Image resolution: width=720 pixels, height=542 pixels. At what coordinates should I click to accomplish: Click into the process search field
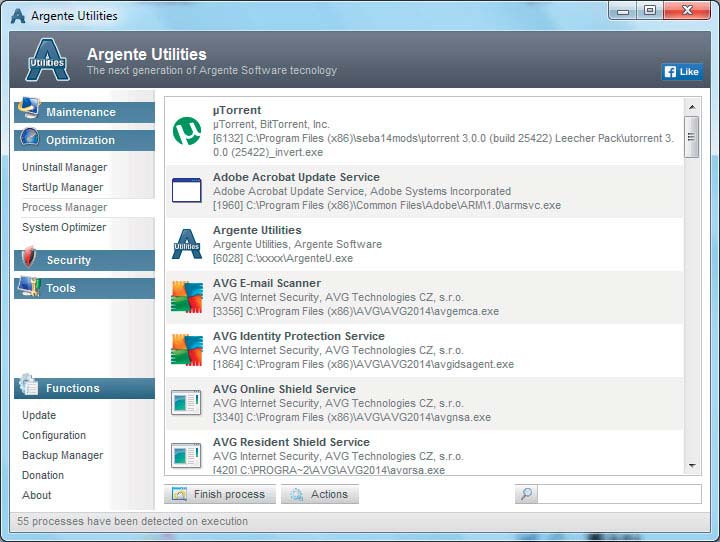(x=619, y=494)
